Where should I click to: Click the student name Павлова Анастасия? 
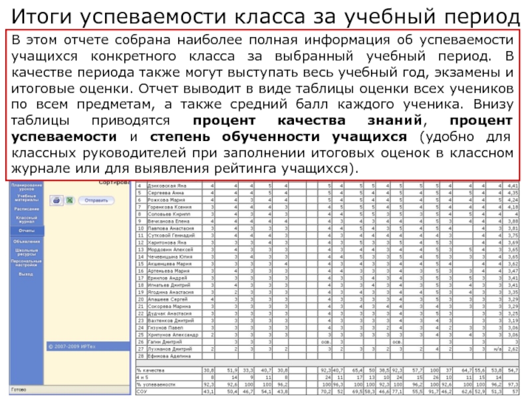[171, 229]
